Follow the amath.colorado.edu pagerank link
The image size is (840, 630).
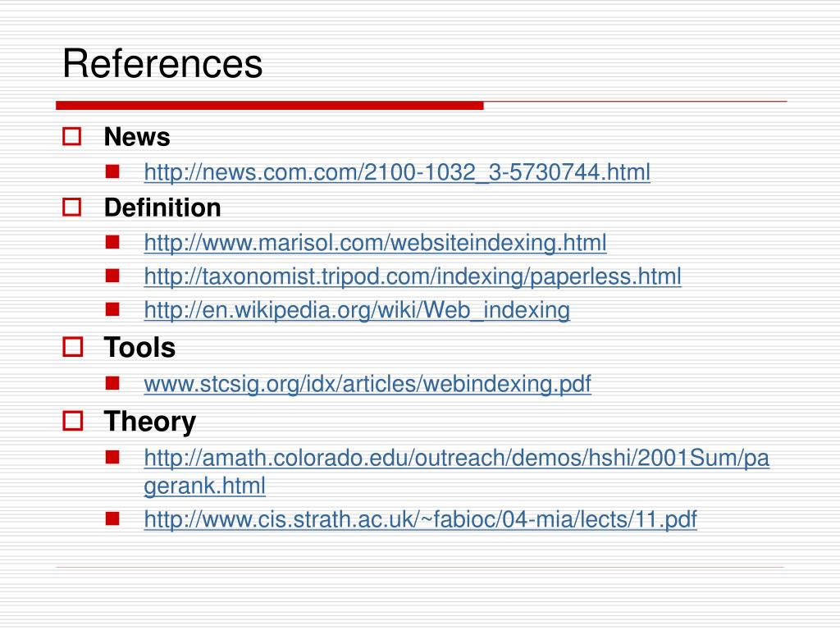coord(456,472)
